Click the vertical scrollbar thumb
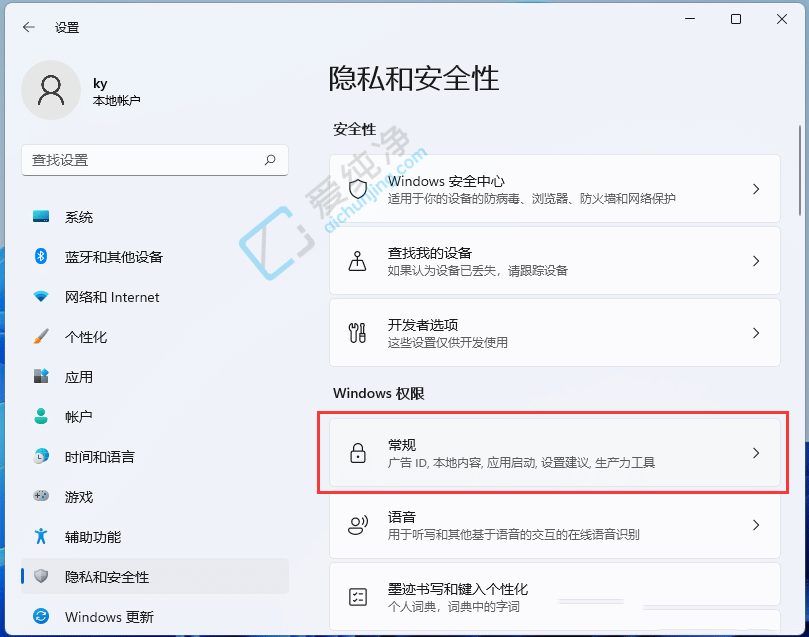Viewport: 809px width, 637px height. tap(801, 170)
